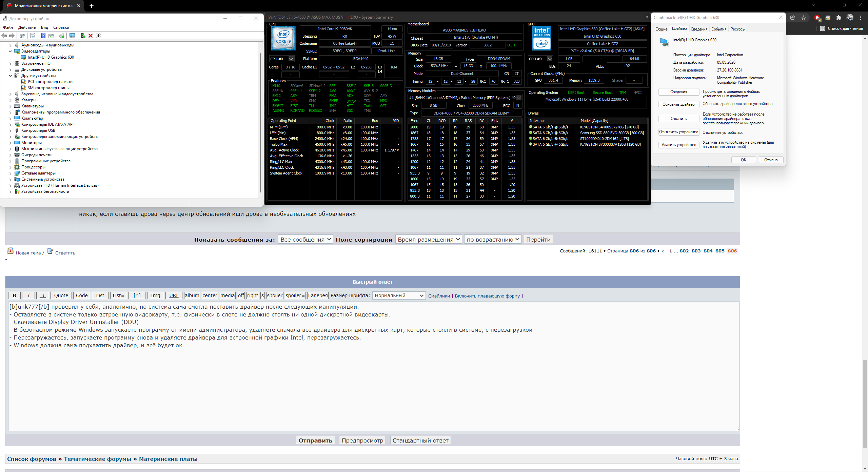
Task: Toggle bold with the B format button
Action: 14,295
